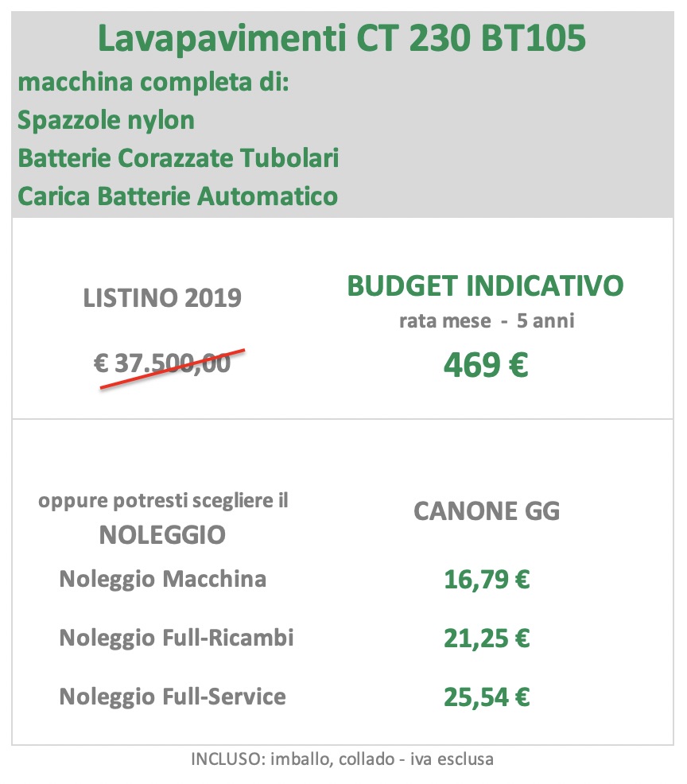Click the BUDGET INDICATIVO heading
Image resolution: width=687 pixels, height=784 pixels.
coord(486,286)
